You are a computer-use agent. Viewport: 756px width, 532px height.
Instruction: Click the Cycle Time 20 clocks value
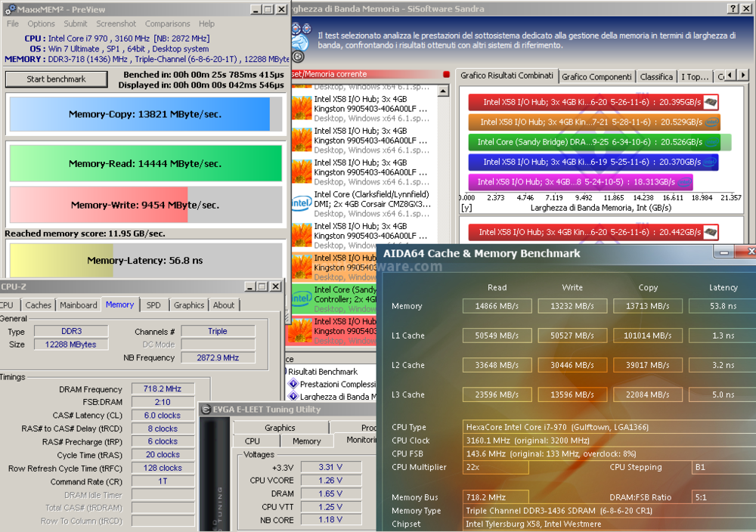pyautogui.click(x=163, y=454)
